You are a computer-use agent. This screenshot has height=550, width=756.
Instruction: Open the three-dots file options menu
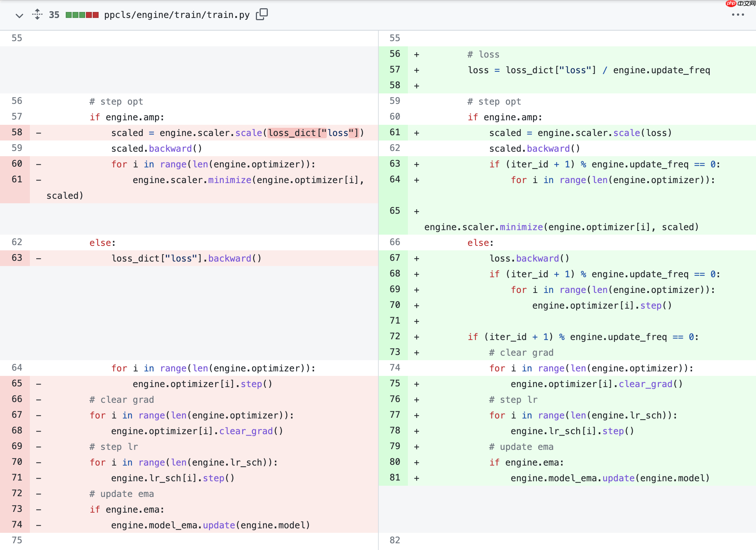[x=738, y=15]
